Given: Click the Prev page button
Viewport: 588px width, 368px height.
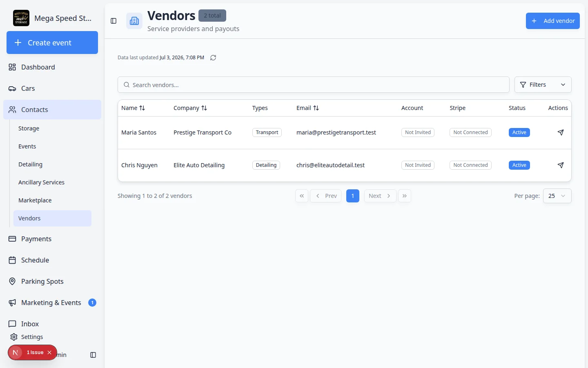Looking at the screenshot, I should point(325,196).
